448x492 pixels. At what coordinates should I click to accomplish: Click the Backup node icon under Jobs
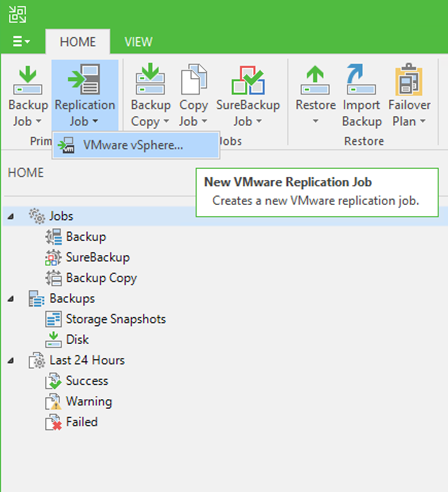coord(54,237)
